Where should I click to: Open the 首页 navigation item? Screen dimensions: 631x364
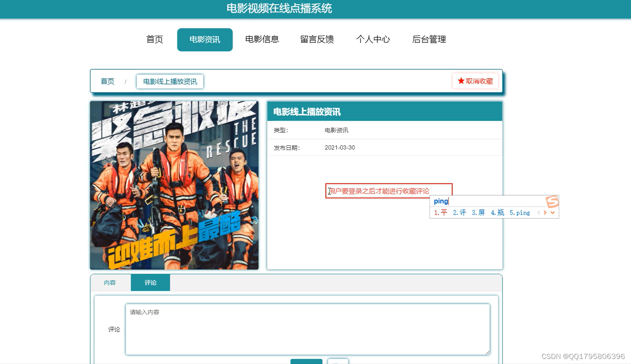(x=154, y=39)
